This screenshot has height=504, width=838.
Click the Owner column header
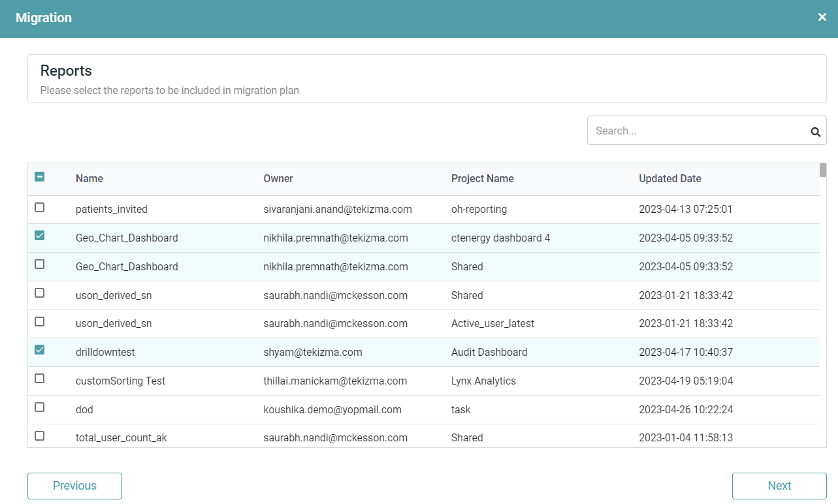(278, 178)
